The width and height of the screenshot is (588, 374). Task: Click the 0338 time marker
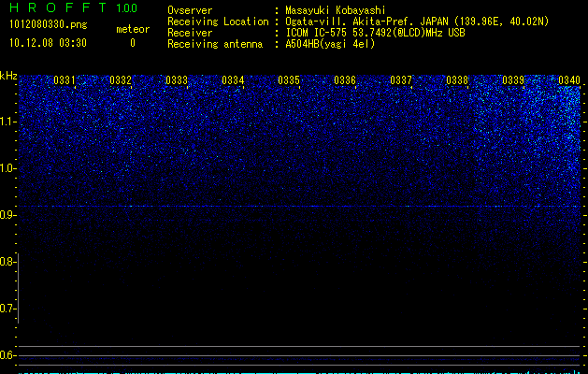[x=457, y=80]
